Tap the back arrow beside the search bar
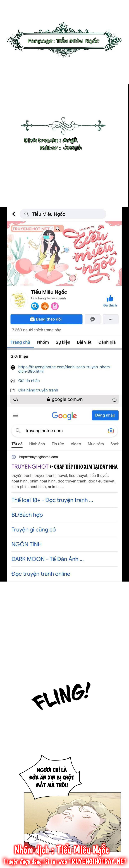129x868 pixels. coord(13,214)
